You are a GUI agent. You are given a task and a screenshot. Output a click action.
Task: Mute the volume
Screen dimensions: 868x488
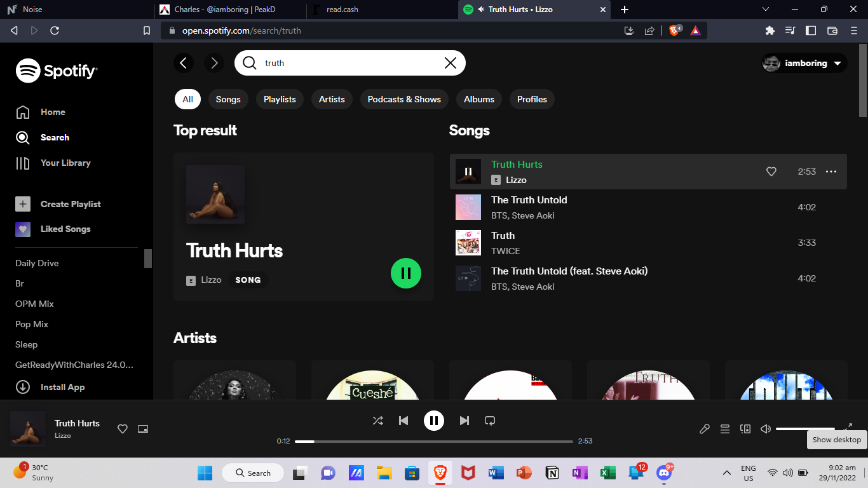(766, 429)
